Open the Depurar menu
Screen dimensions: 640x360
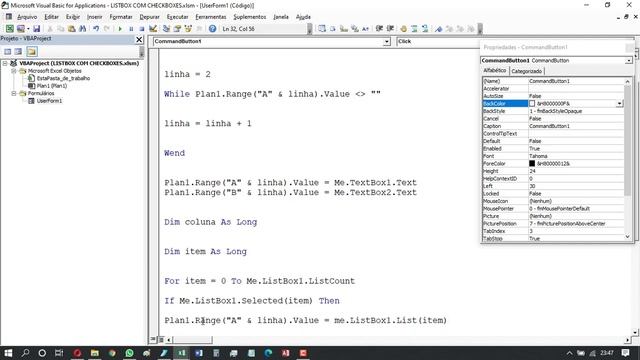pos(149,17)
